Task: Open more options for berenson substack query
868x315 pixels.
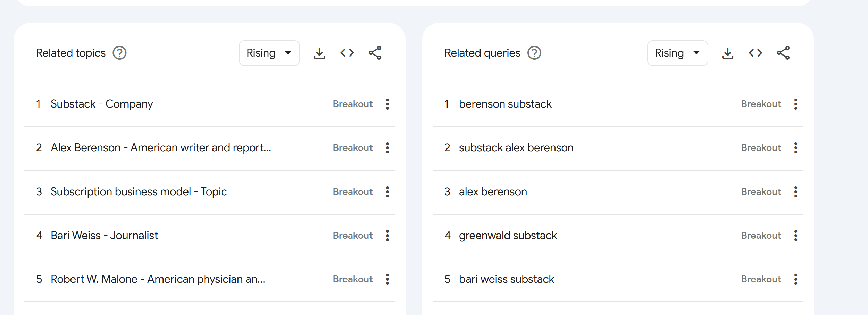Action: (x=796, y=104)
